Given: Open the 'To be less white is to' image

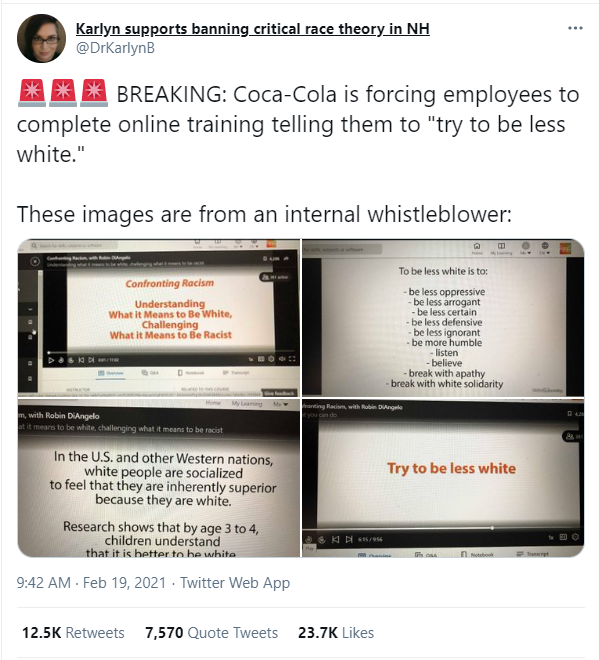Looking at the screenshot, I should tap(443, 318).
